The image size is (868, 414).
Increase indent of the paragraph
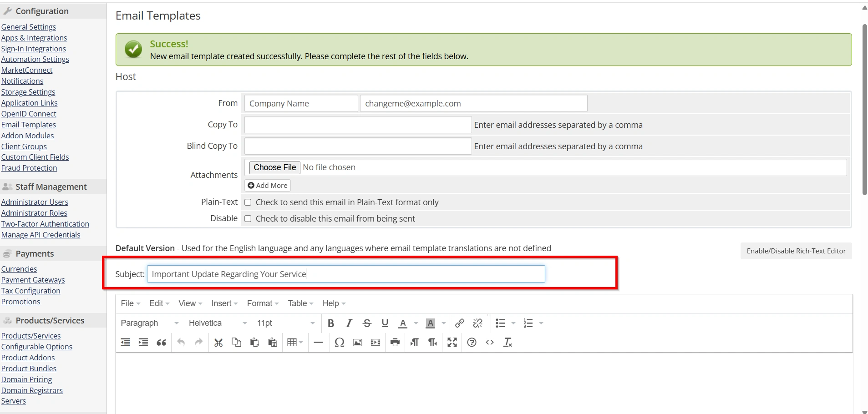[143, 342]
